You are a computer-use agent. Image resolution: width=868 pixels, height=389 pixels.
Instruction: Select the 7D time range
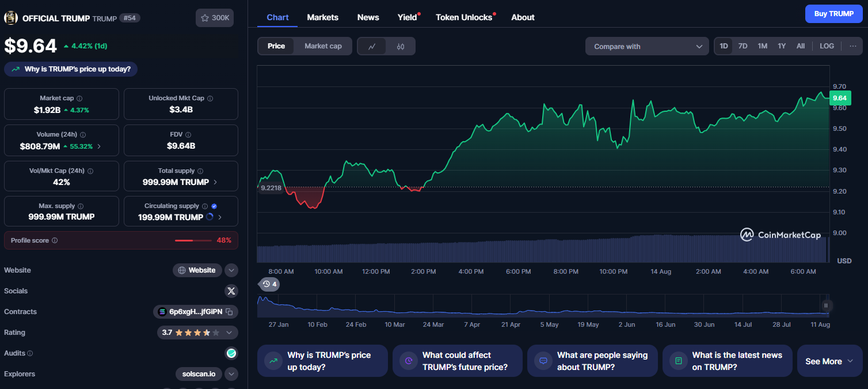pos(743,46)
